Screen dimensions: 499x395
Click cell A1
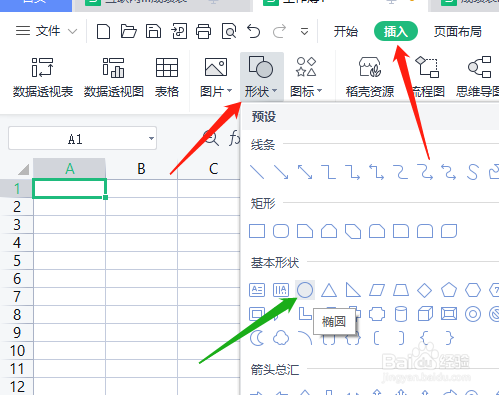click(x=69, y=189)
